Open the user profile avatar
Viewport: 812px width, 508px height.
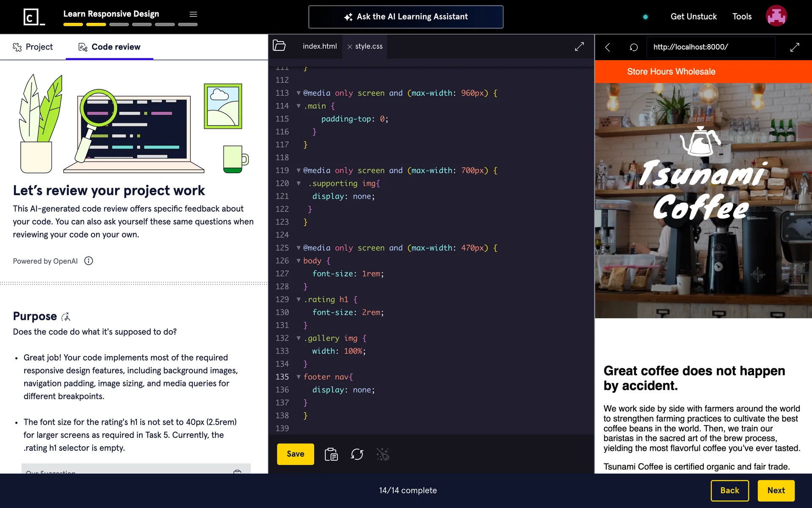(x=776, y=16)
